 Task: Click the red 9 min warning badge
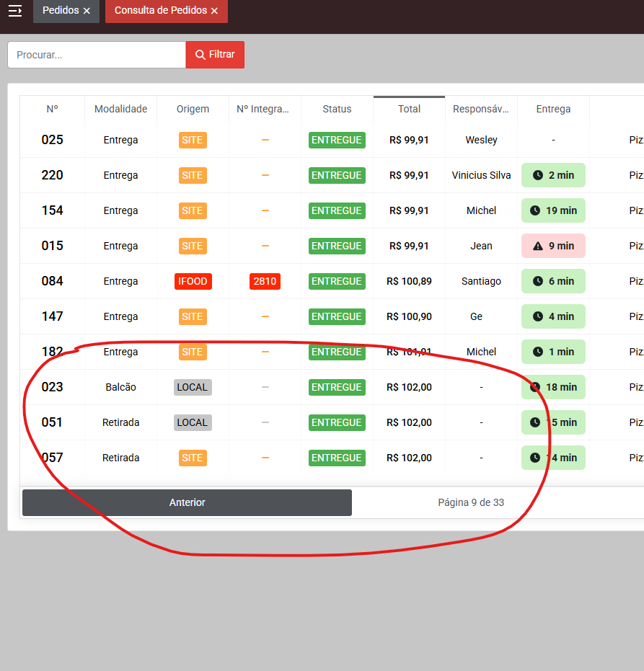pos(553,246)
